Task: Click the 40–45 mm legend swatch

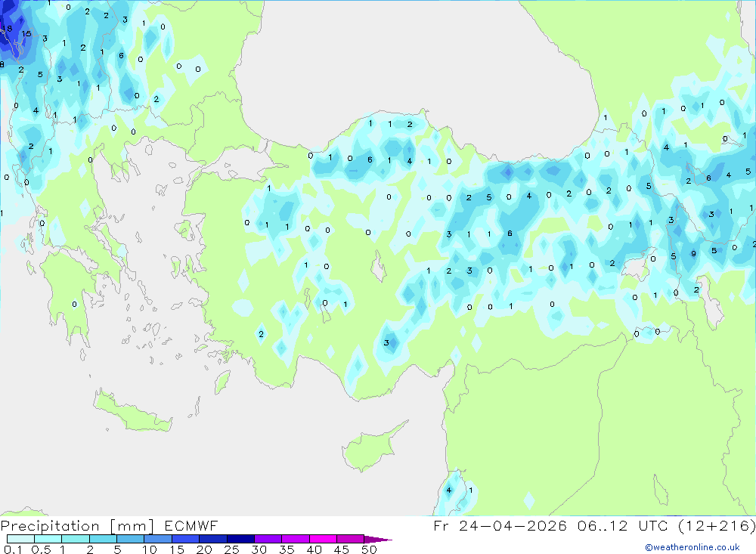Action: click(x=323, y=539)
